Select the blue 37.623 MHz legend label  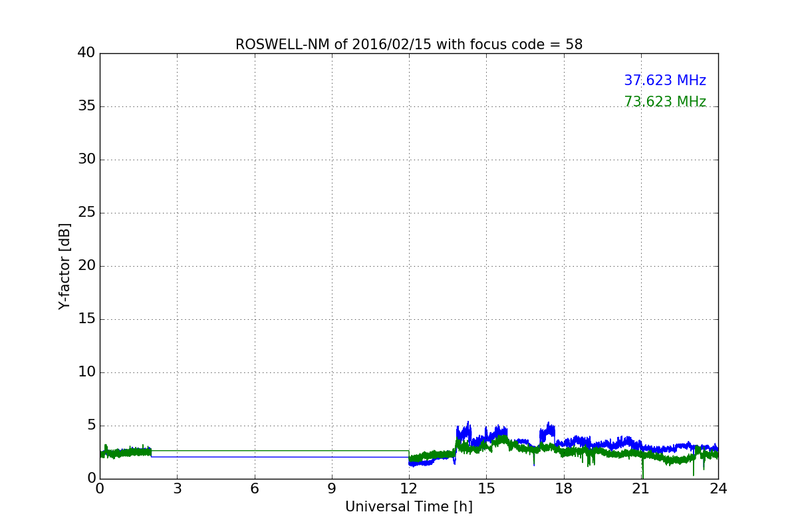pos(665,80)
